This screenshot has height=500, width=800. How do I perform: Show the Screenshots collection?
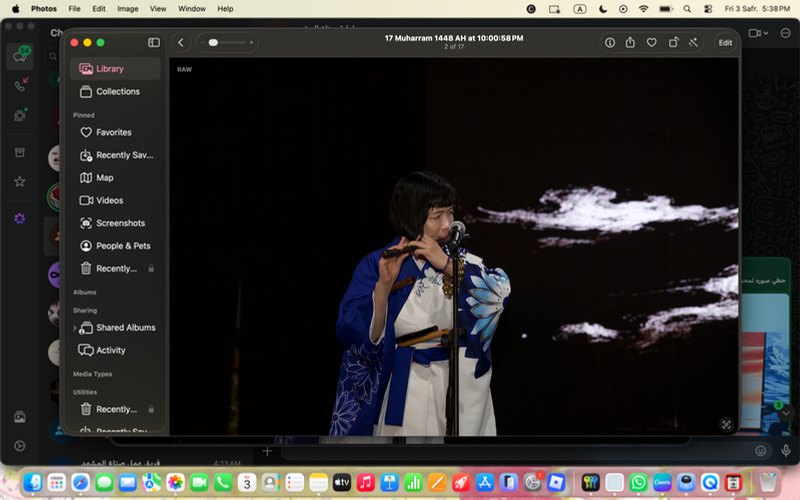(115, 223)
